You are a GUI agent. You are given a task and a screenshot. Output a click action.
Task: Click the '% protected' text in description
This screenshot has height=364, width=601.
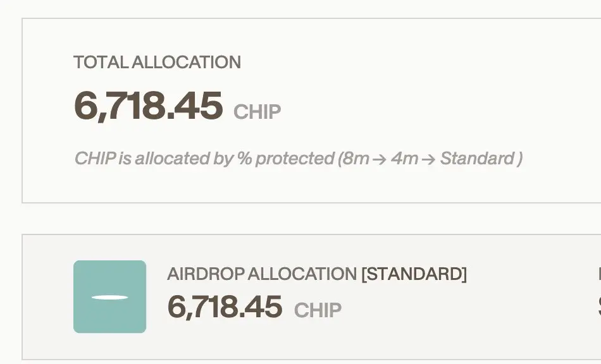(286, 159)
